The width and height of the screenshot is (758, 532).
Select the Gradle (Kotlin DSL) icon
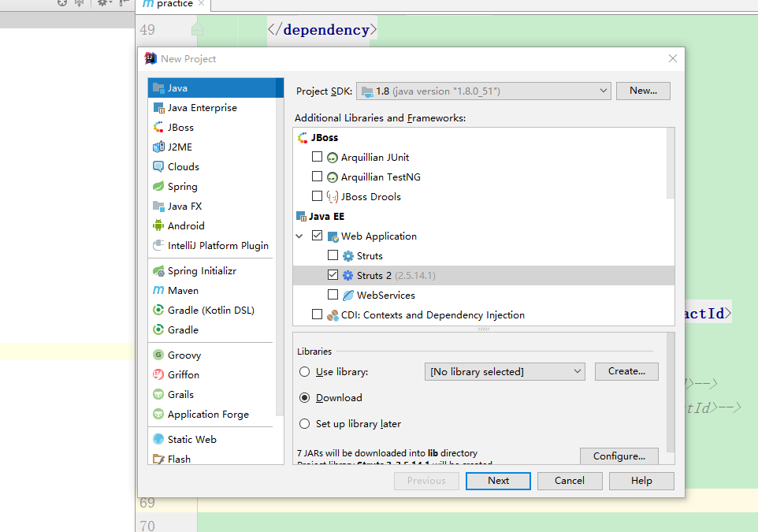pyautogui.click(x=158, y=310)
